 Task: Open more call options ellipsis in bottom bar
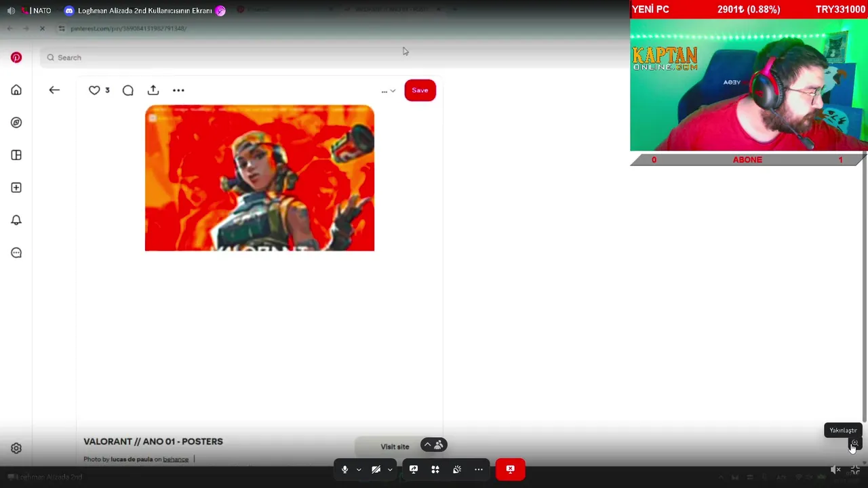(x=479, y=469)
